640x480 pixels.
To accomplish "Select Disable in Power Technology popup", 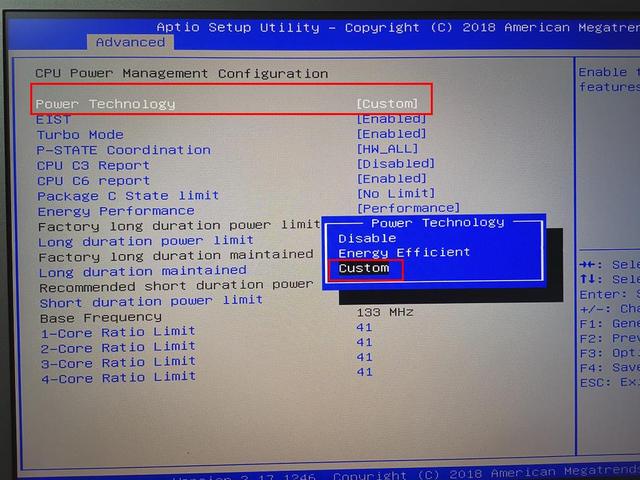I will pyautogui.click(x=367, y=238).
